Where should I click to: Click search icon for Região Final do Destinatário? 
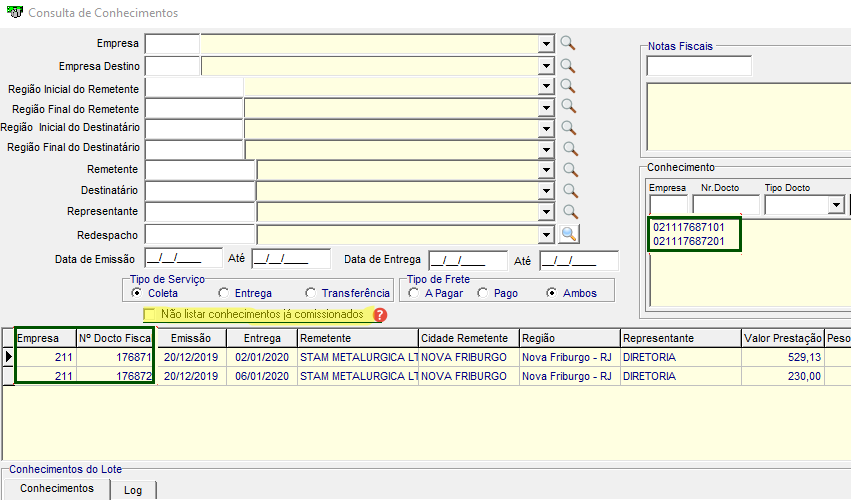click(x=570, y=149)
